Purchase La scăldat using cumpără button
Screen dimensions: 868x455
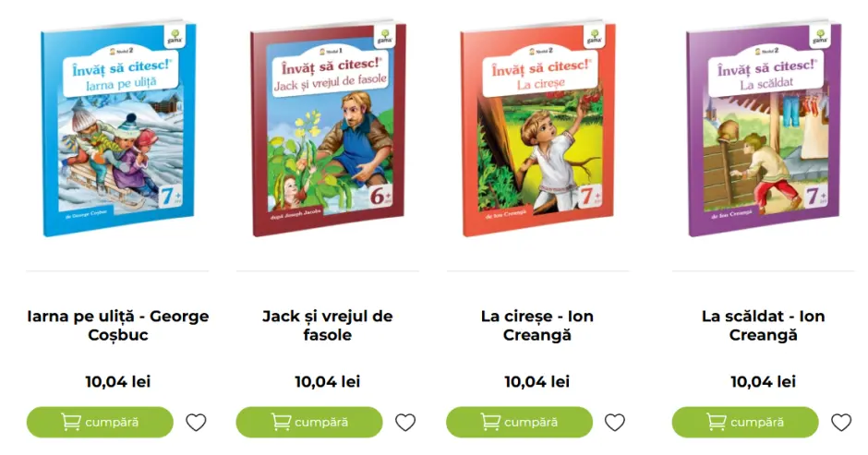click(x=745, y=423)
